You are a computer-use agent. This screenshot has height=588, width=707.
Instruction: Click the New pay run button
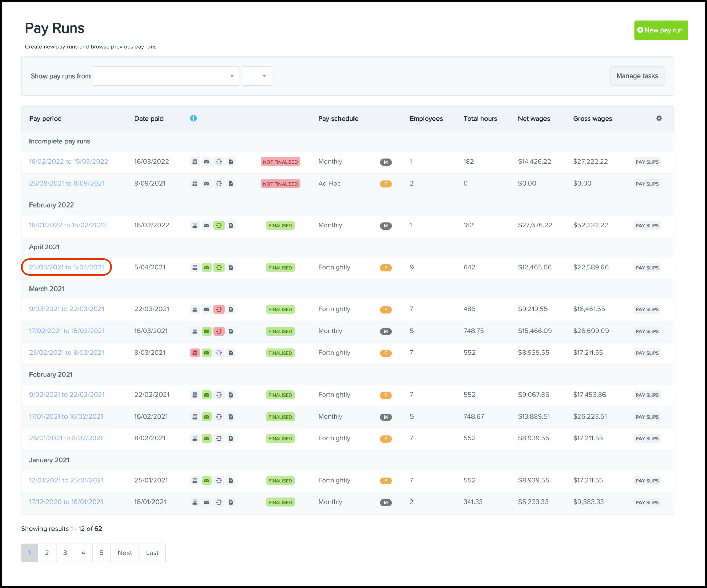[x=660, y=30]
